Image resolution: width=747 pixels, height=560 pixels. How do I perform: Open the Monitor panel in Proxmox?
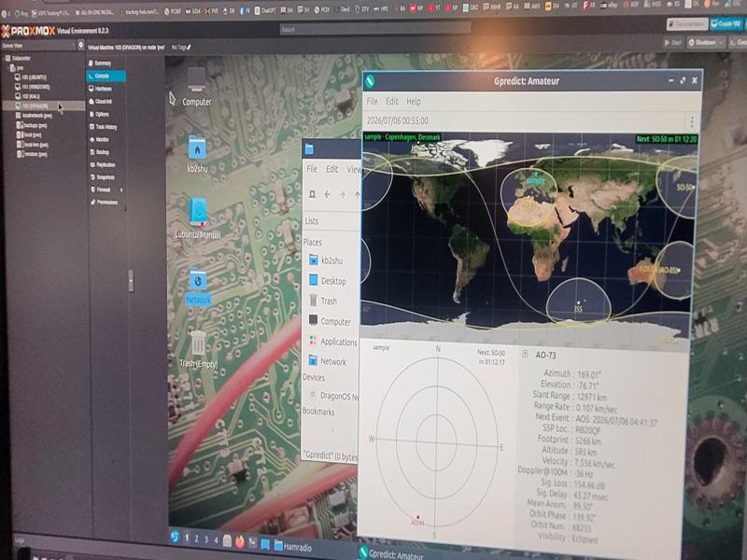(x=100, y=139)
